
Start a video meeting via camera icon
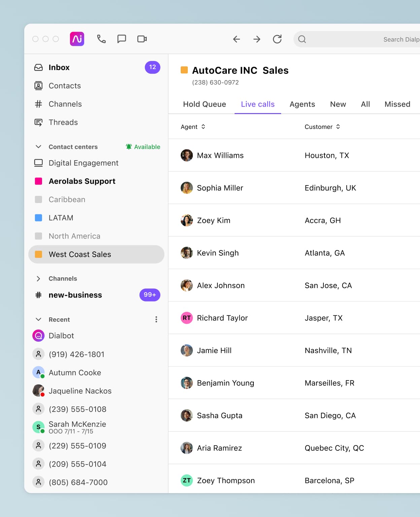(x=142, y=39)
